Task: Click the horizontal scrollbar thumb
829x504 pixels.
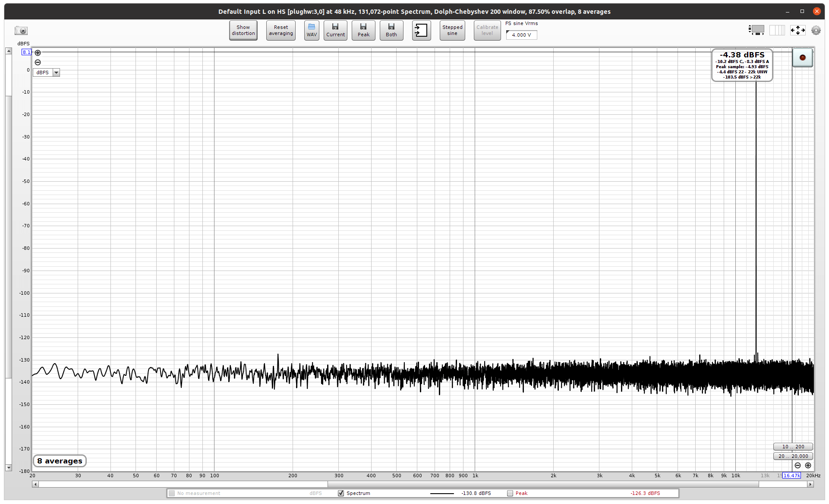Action: (543, 484)
